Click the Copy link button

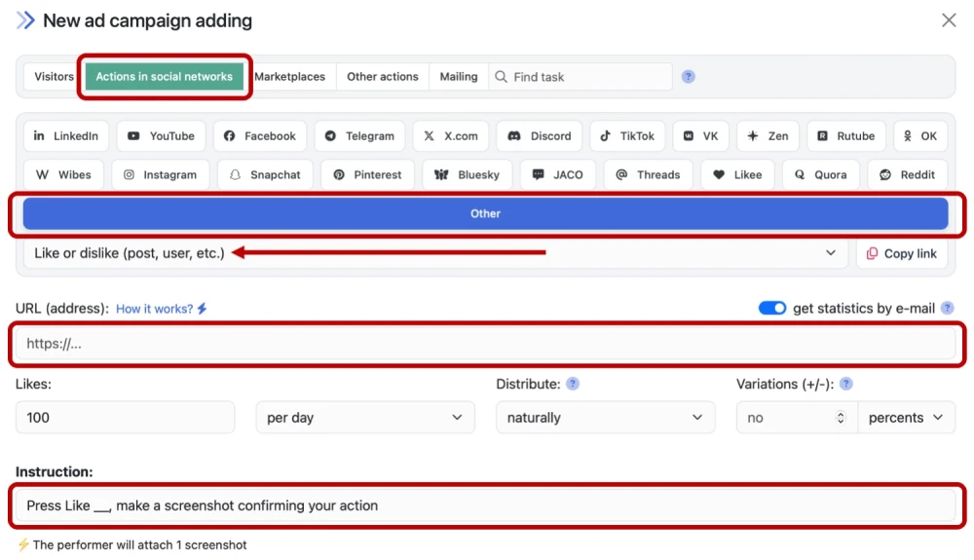coord(901,253)
